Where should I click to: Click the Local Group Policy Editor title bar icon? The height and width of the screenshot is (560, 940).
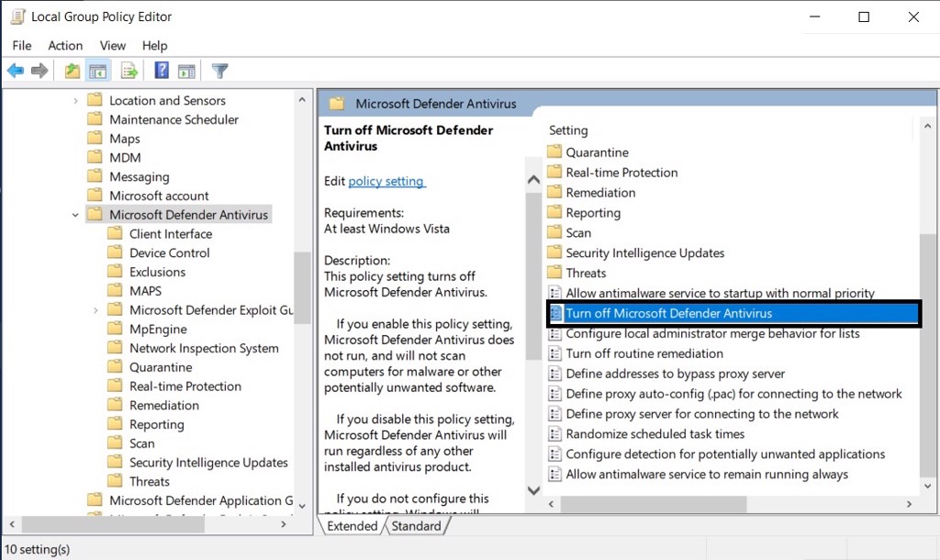pos(18,17)
